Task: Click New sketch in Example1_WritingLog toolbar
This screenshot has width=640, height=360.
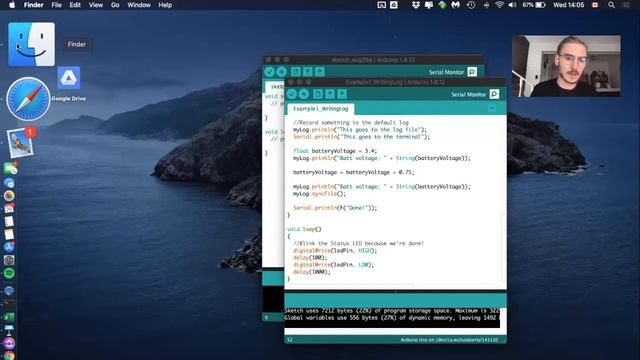Action: (318, 94)
